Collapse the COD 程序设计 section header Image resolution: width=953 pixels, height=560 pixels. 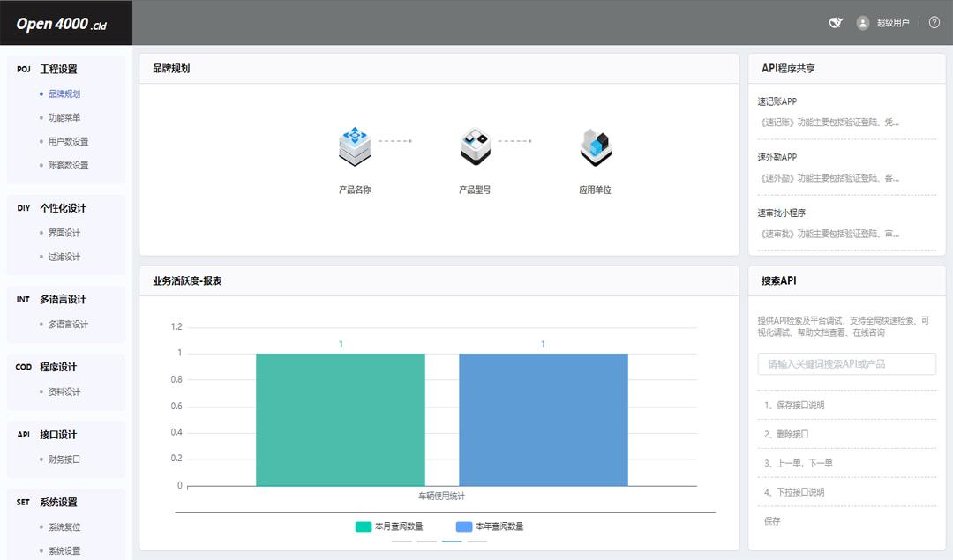47,367
